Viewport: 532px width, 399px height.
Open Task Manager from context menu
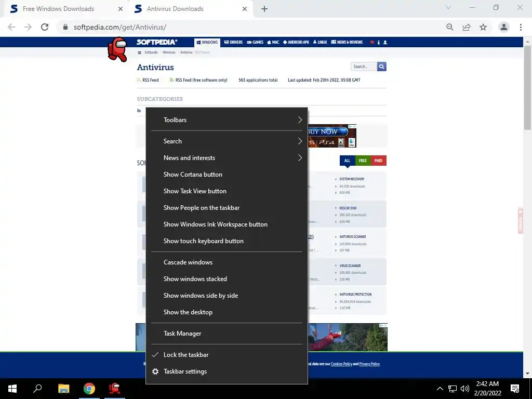(227, 334)
